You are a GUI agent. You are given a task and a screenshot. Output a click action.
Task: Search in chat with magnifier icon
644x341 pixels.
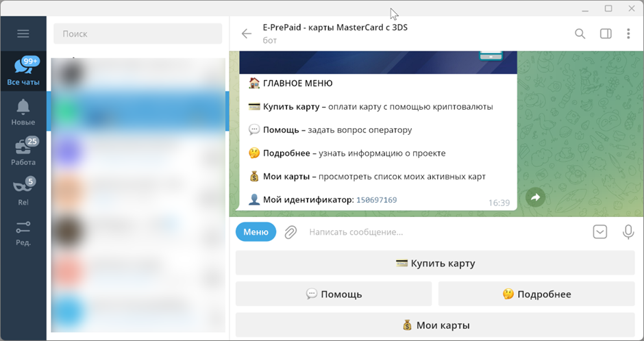tap(580, 34)
